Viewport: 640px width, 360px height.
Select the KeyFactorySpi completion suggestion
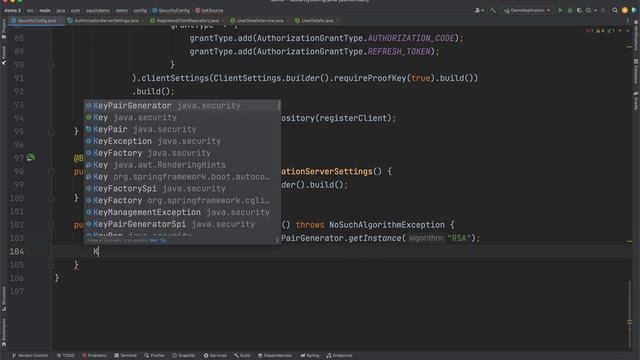[182, 189]
